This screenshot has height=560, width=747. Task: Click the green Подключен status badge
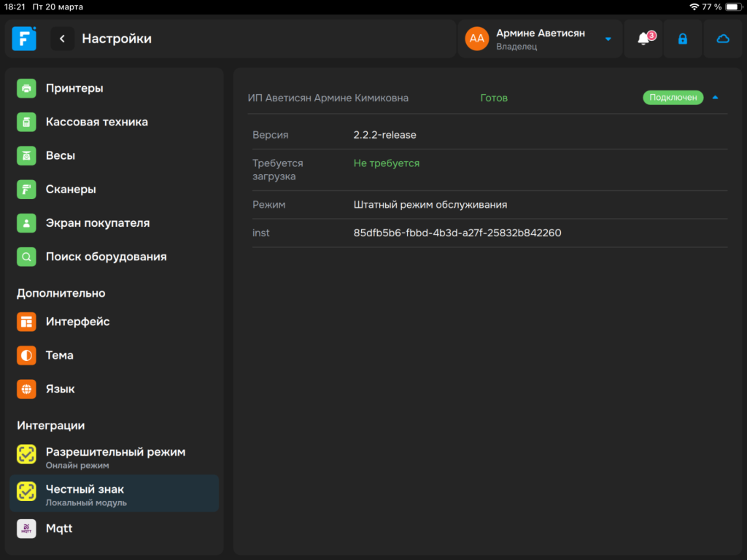point(673,98)
